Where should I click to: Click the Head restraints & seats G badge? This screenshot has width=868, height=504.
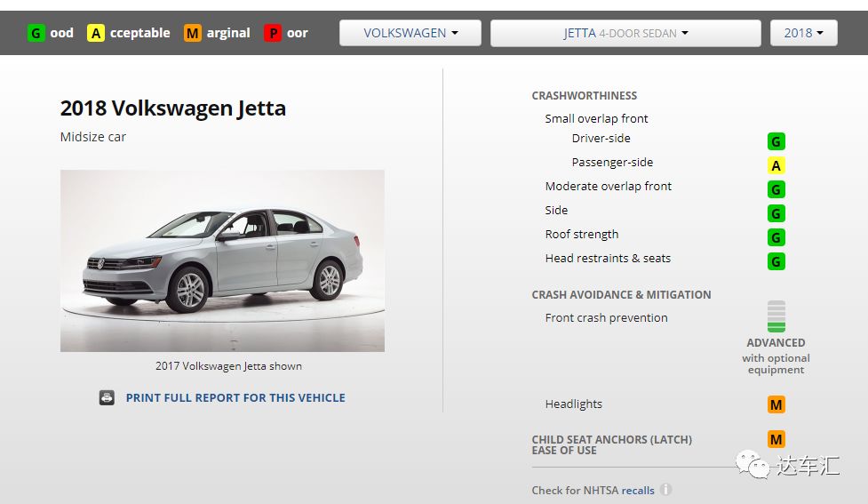[x=776, y=261]
